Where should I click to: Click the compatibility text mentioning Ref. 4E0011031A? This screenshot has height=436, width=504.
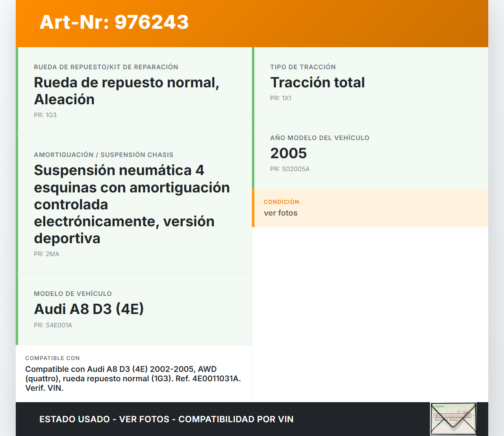point(133,379)
